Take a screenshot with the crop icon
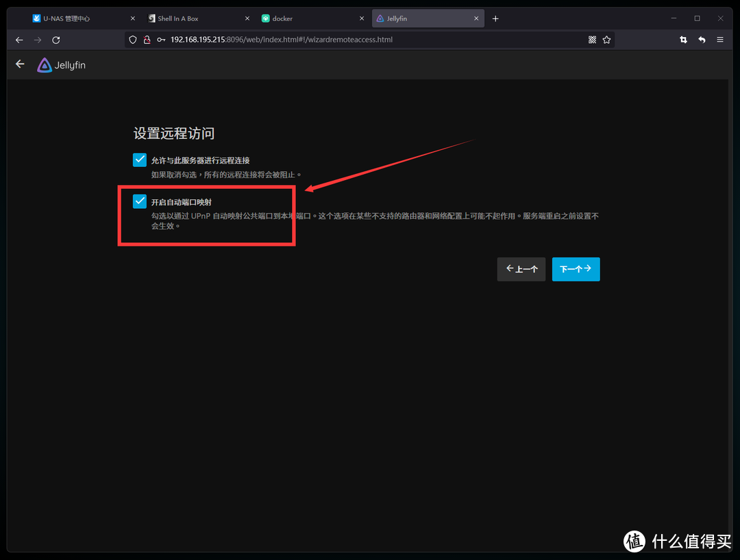 tap(682, 40)
